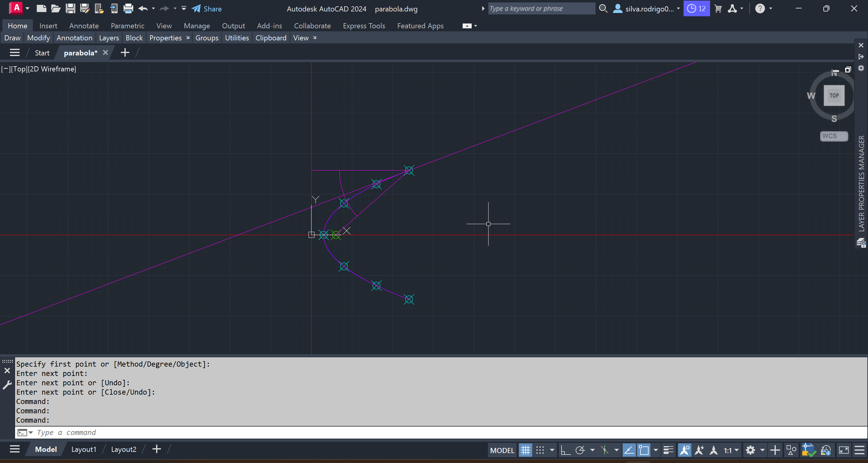Toggle Ortho mode in status bar
The width and height of the screenshot is (868, 463).
pyautogui.click(x=565, y=450)
